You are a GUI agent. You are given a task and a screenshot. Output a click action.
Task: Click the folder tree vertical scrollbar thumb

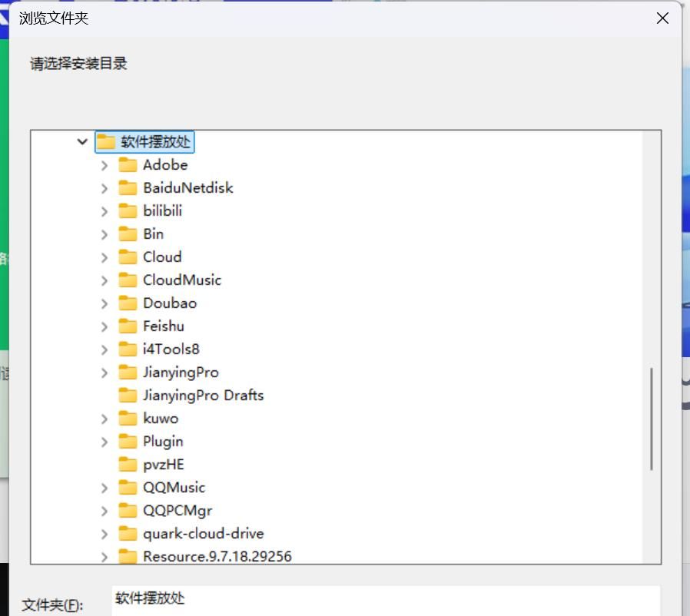pyautogui.click(x=652, y=419)
